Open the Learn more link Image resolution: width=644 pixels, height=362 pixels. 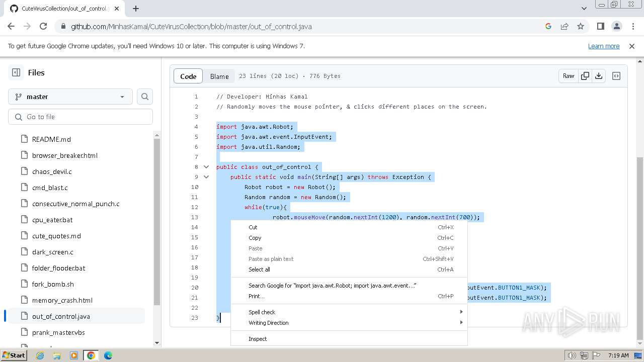click(x=604, y=46)
